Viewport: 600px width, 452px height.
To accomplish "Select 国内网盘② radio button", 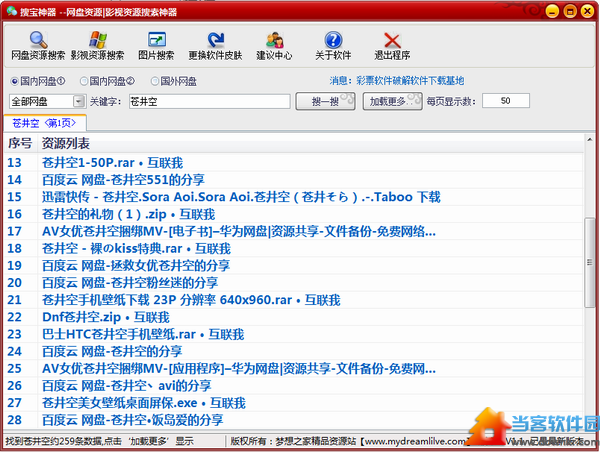I will pyautogui.click(x=84, y=81).
